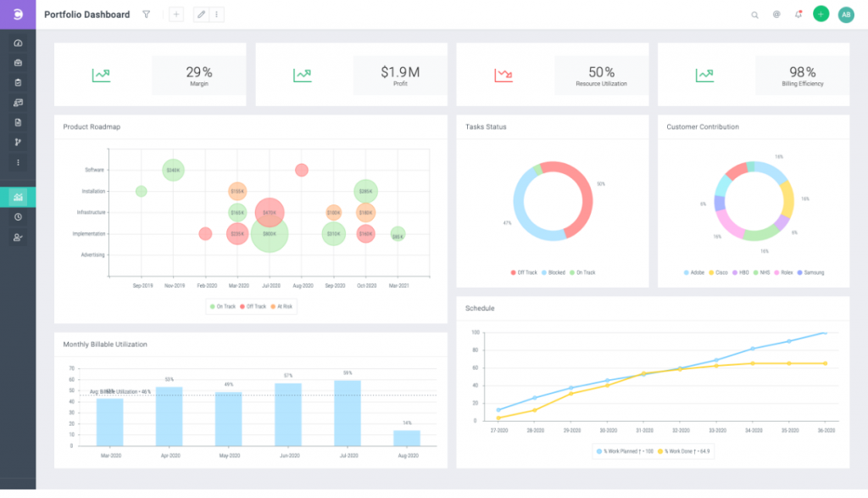Click red downtrend icon on Resource Utilization card
Image resolution: width=868 pixels, height=498 pixels.
[x=504, y=75]
